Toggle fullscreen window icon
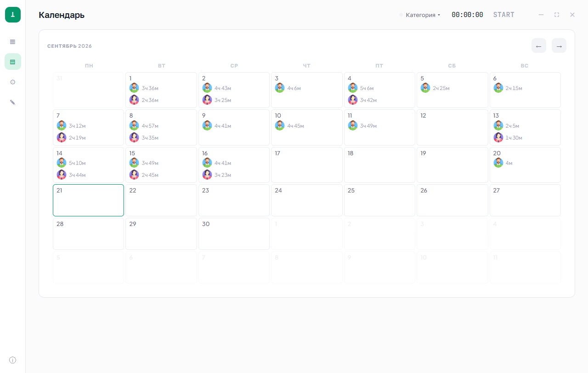 coord(557,15)
